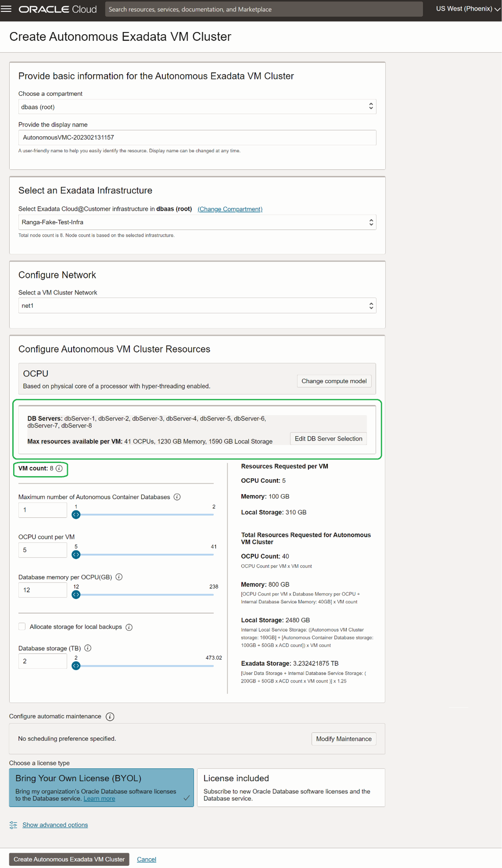Click the automatic maintenance info icon
This screenshot has height=868, width=502.
[110, 717]
